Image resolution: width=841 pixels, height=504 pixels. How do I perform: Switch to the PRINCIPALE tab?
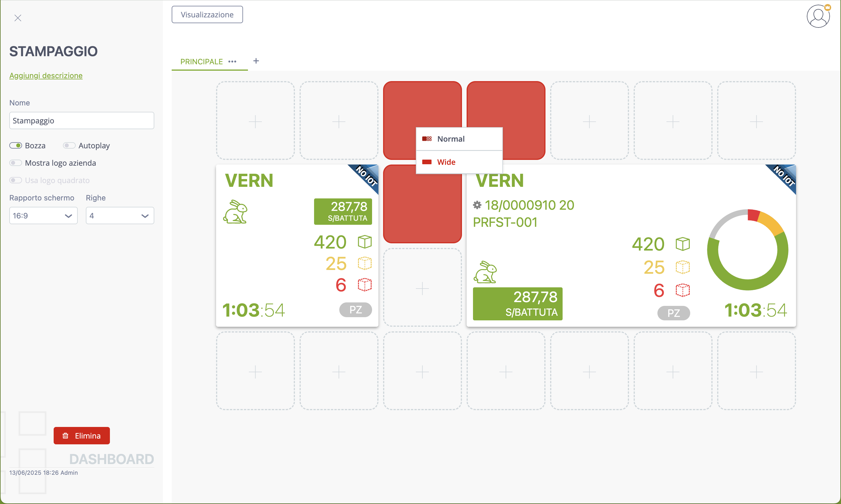coord(202,61)
